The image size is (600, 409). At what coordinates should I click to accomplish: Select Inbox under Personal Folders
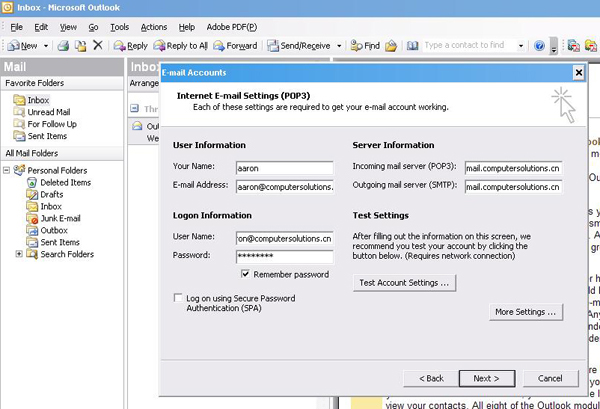click(x=44, y=206)
